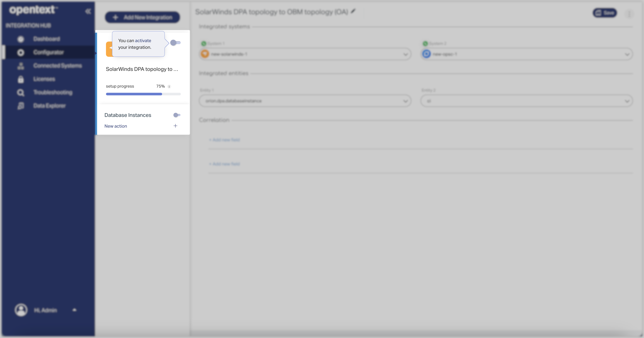Click the SolarWinds DPA topology card title
Viewport: 644px width, 338px height.
coord(142,69)
